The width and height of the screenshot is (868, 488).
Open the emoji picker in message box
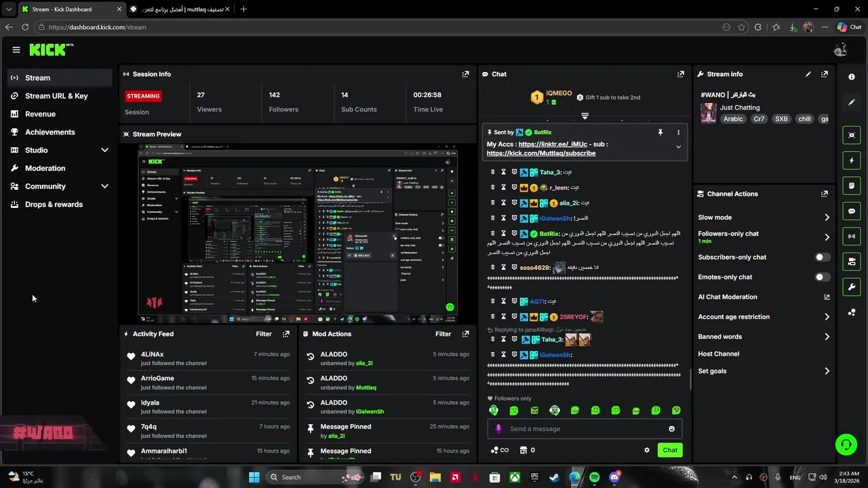(672, 429)
